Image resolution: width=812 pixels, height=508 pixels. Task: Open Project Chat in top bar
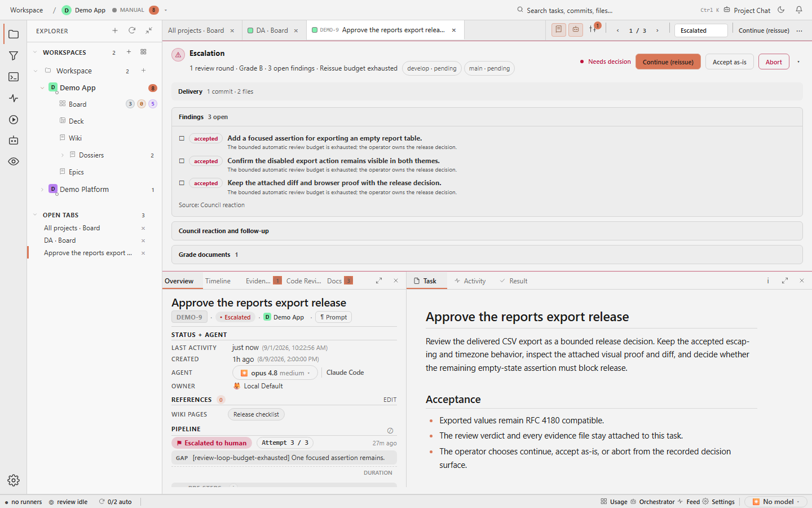point(747,10)
